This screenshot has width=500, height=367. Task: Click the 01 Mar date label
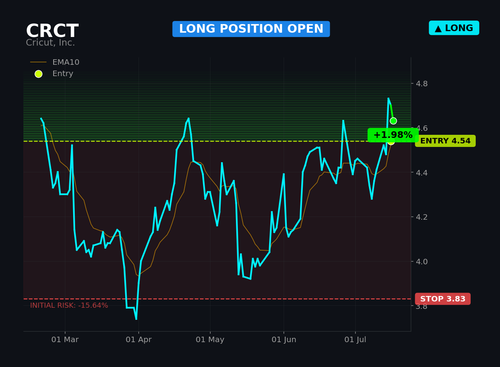(65, 339)
